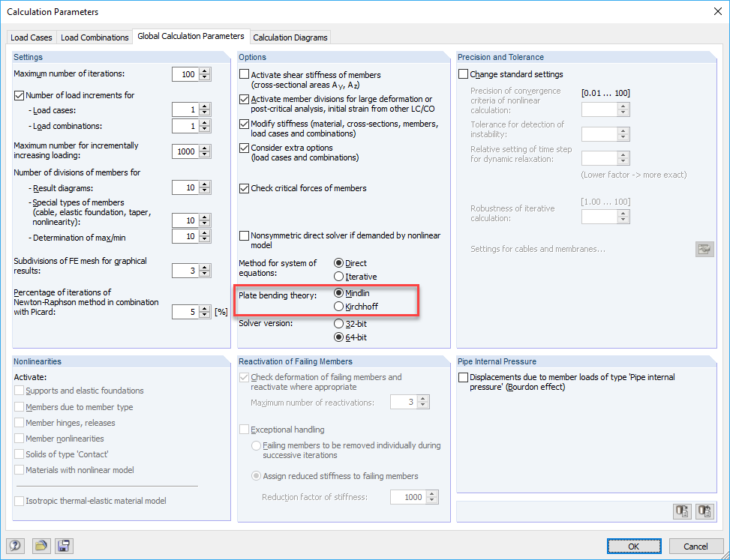Click the OK button
Image resolution: width=730 pixels, height=560 pixels.
[x=634, y=546]
